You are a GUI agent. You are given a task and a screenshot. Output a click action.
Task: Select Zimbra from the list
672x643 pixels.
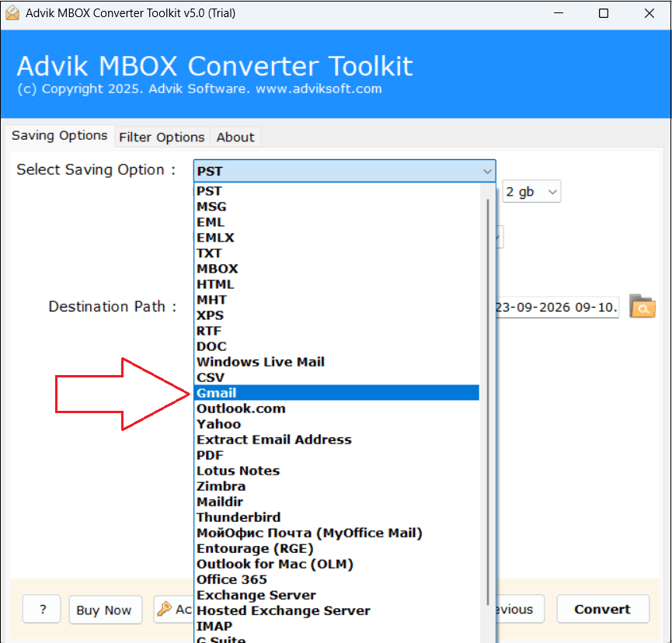(336, 486)
